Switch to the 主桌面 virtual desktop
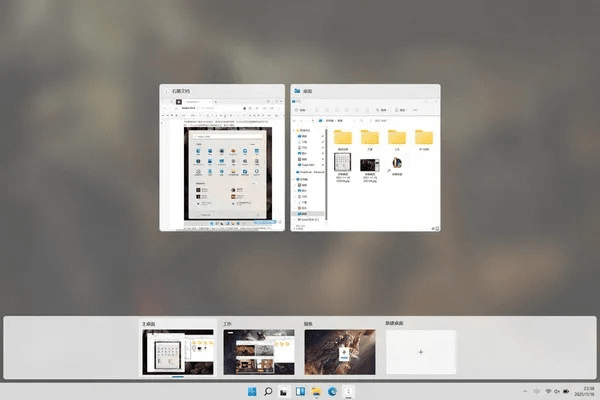The image size is (600, 400). pos(177,353)
